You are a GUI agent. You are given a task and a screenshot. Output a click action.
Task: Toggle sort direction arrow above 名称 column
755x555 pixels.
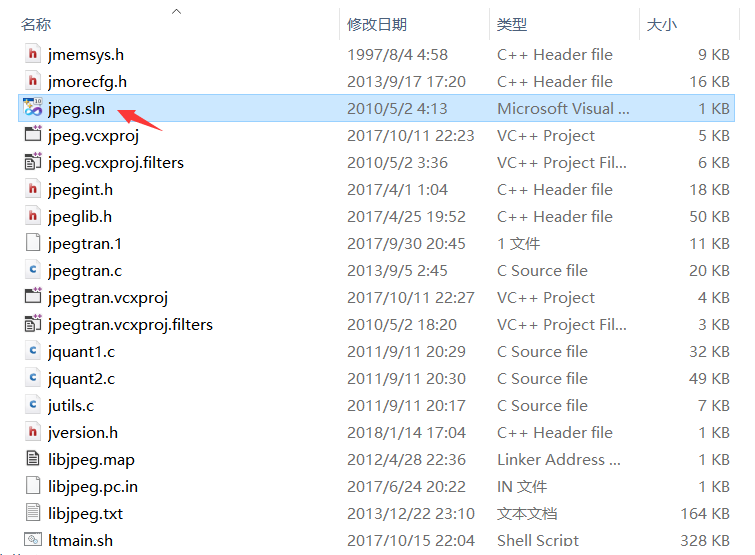click(x=177, y=11)
